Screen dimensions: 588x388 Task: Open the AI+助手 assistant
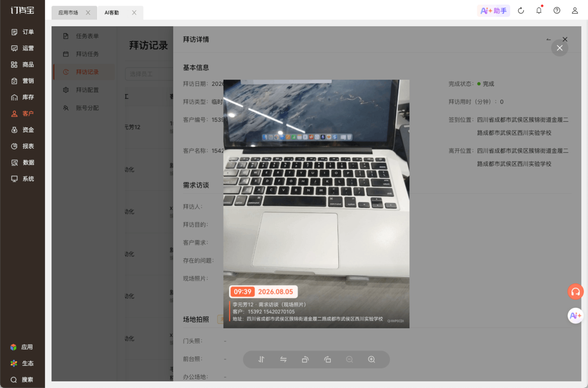pos(493,11)
